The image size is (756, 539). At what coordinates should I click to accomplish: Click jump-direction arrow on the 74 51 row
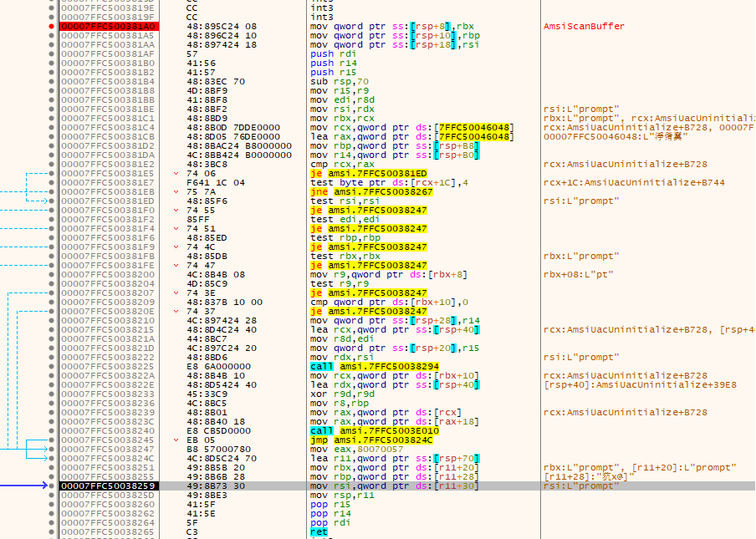pos(176,228)
